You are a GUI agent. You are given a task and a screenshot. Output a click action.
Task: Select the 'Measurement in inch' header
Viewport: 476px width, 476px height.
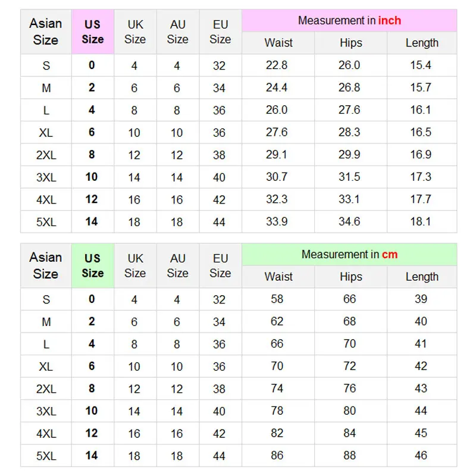click(x=349, y=21)
